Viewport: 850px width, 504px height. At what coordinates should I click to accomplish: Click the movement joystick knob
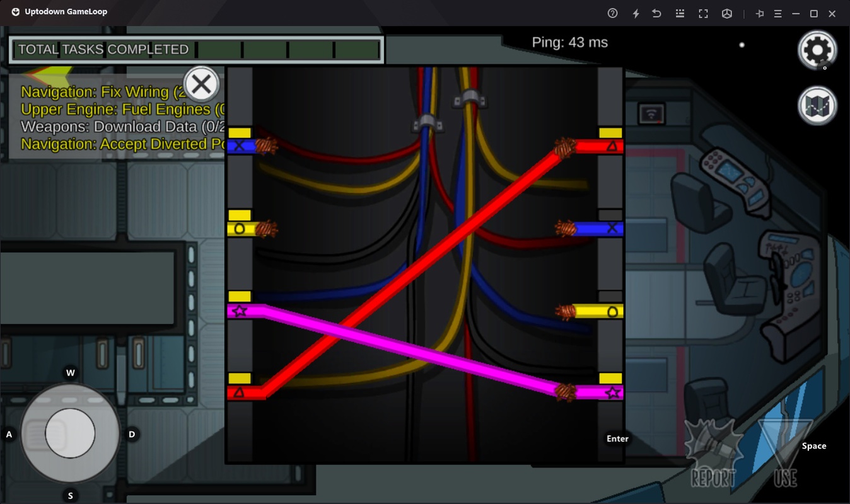click(70, 433)
